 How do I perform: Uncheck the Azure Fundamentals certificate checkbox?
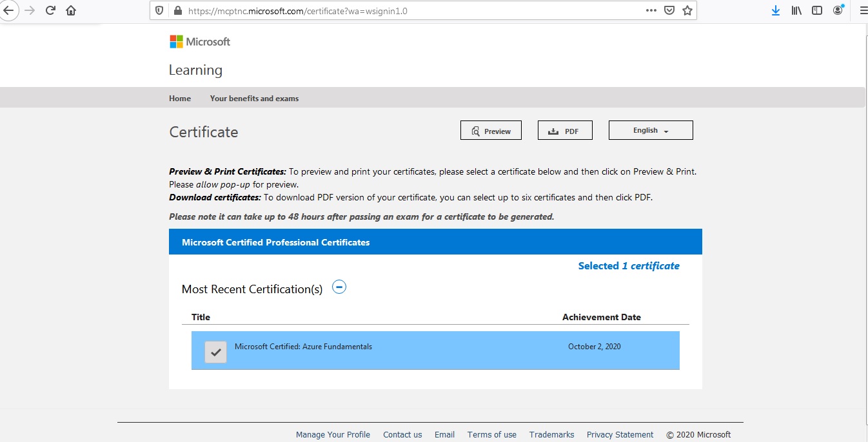point(215,351)
